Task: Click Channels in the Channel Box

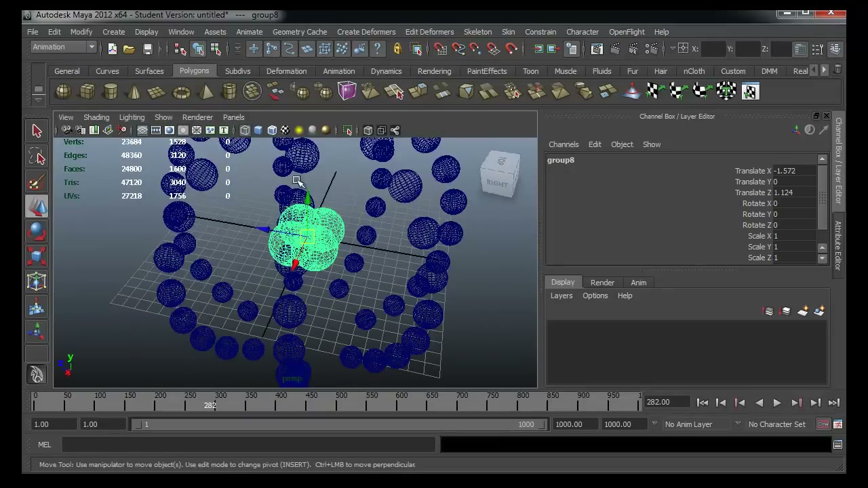Action: [564, 144]
